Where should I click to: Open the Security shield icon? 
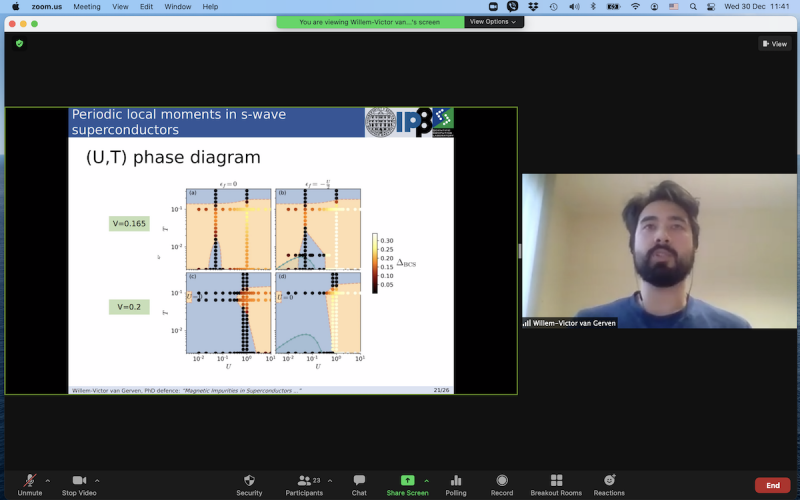click(x=249, y=481)
